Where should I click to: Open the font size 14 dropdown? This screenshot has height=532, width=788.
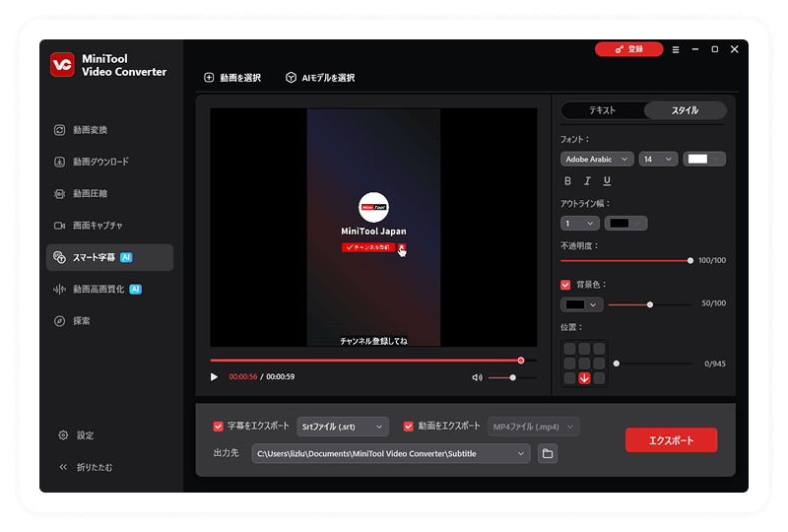(658, 160)
